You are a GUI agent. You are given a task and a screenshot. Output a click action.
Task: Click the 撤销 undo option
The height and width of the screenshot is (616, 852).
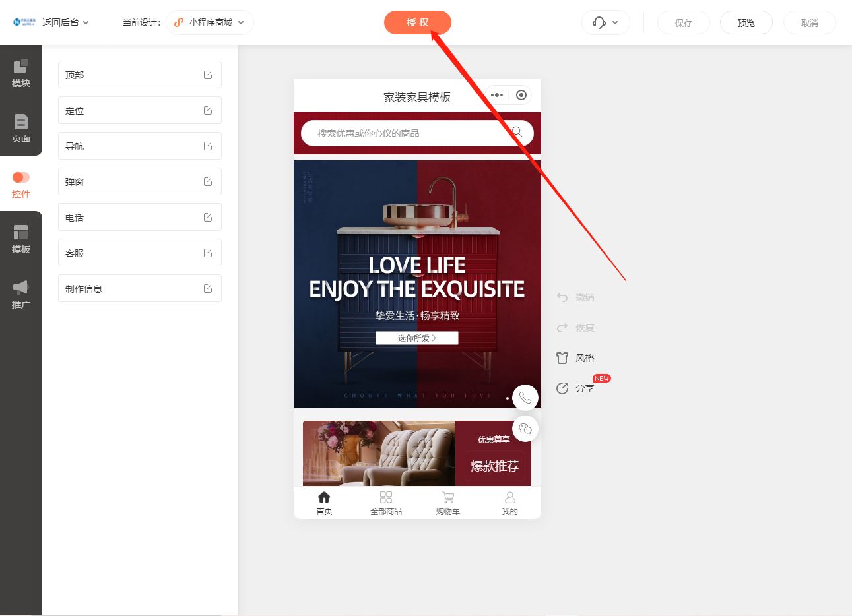pyautogui.click(x=575, y=297)
